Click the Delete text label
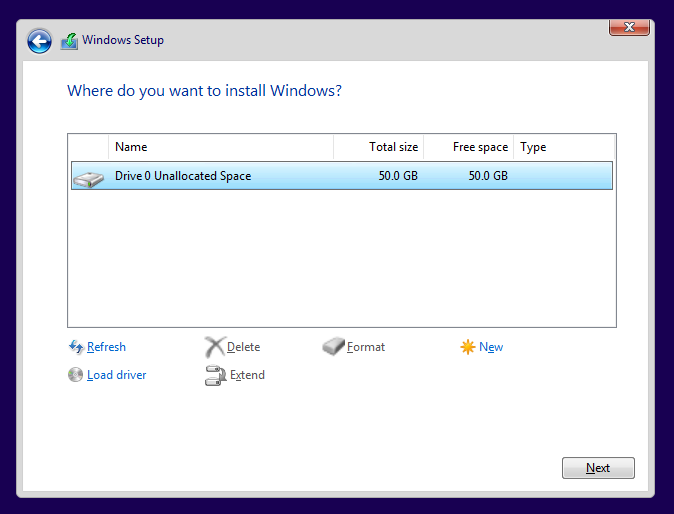This screenshot has height=514, width=674. coord(243,347)
